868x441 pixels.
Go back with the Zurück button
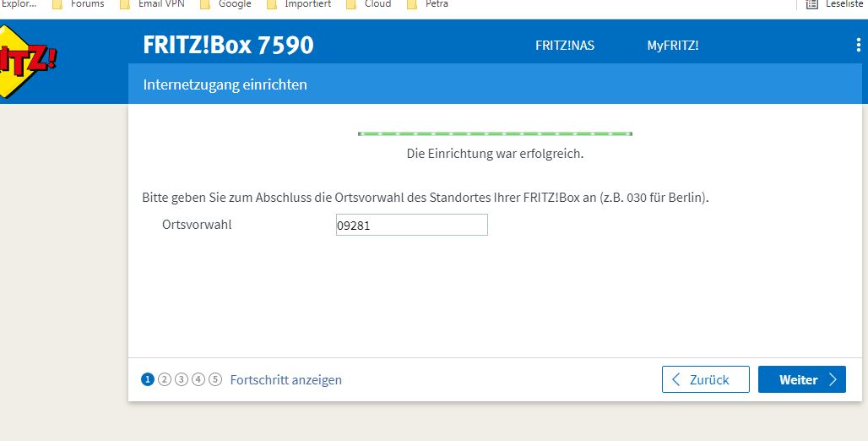[706, 379]
